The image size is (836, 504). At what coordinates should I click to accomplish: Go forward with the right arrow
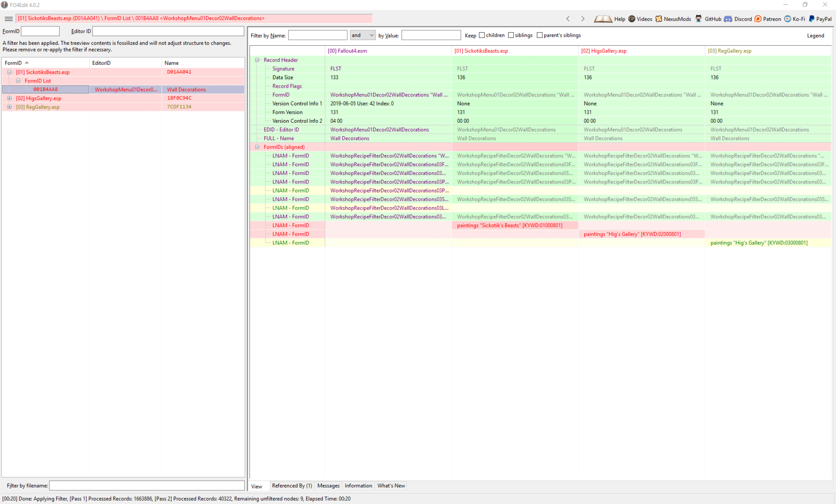(x=582, y=19)
